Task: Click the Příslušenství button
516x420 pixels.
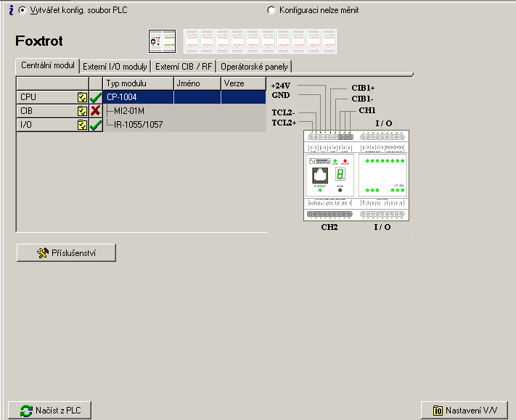Action: click(x=66, y=253)
